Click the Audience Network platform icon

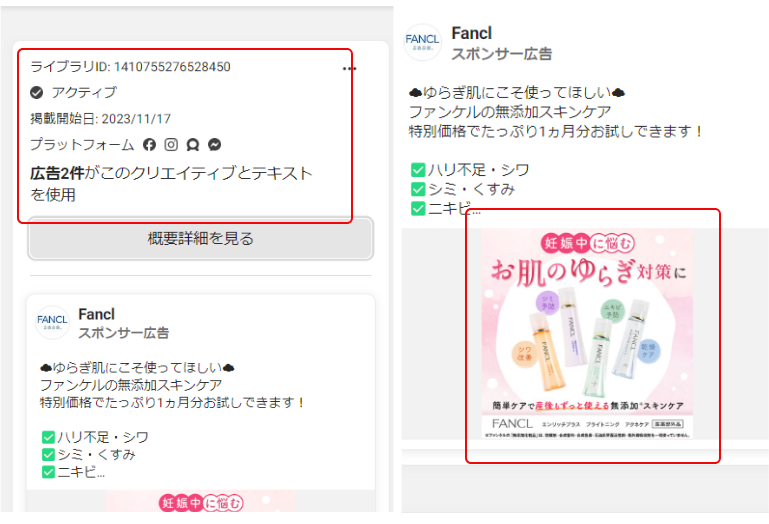(x=193, y=145)
